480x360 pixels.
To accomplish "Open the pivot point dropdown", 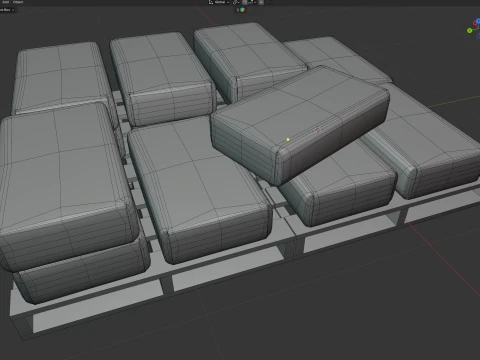I will [x=236, y=2].
